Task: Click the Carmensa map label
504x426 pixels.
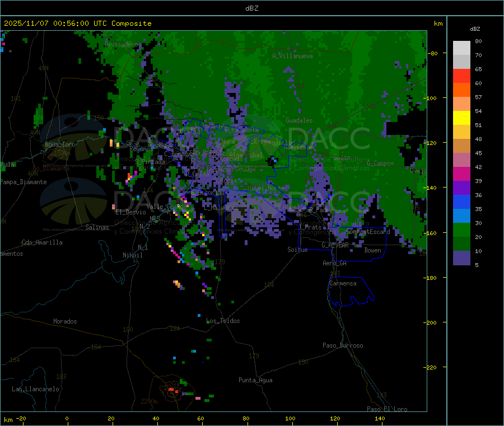Action: click(x=343, y=283)
